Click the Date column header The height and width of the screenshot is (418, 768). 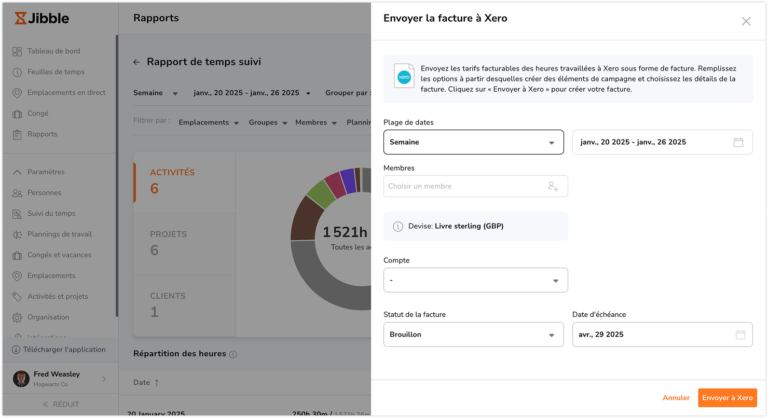pyautogui.click(x=142, y=383)
